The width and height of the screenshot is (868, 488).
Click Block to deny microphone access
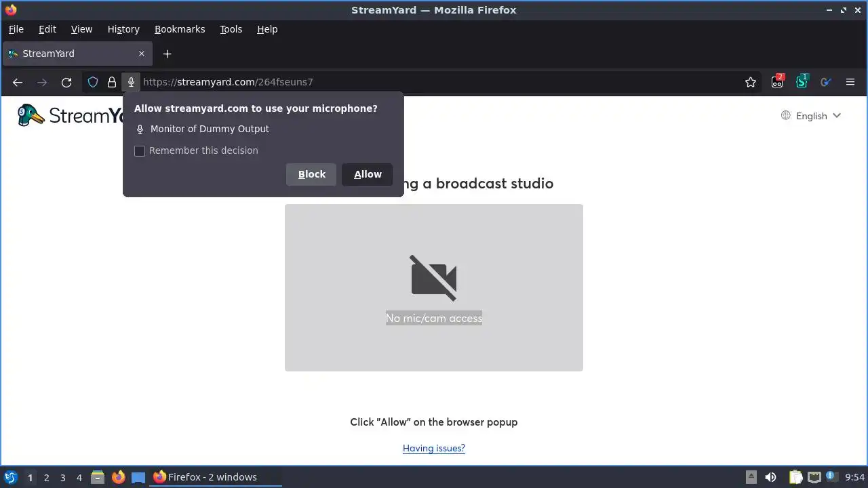click(312, 174)
